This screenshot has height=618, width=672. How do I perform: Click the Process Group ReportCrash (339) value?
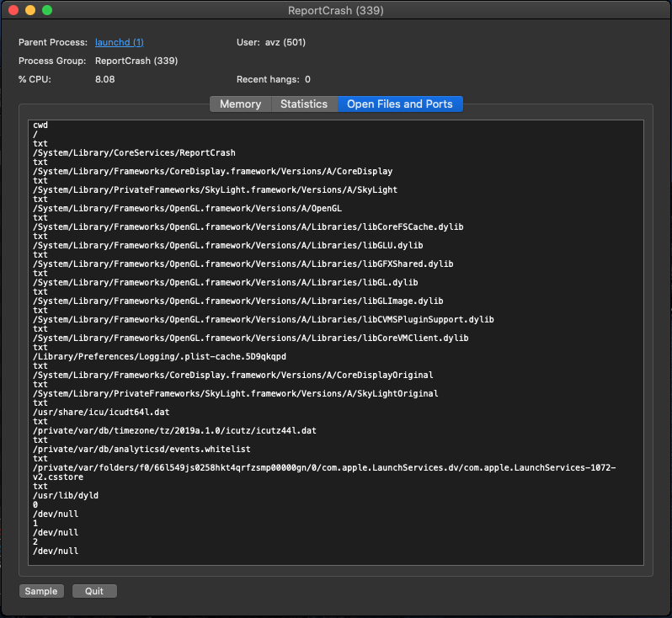[x=136, y=61]
